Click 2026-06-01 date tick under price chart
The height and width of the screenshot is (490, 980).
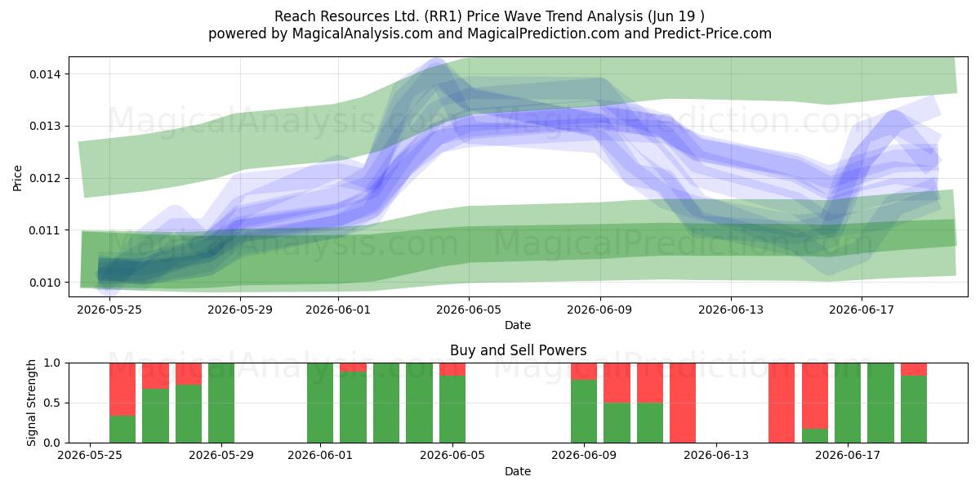pos(338,310)
